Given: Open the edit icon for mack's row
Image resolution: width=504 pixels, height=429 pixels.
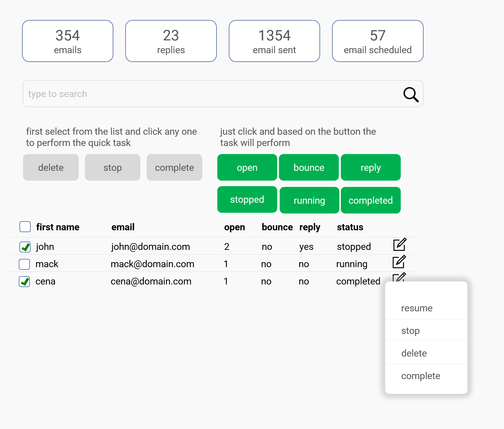Looking at the screenshot, I should click(x=399, y=262).
